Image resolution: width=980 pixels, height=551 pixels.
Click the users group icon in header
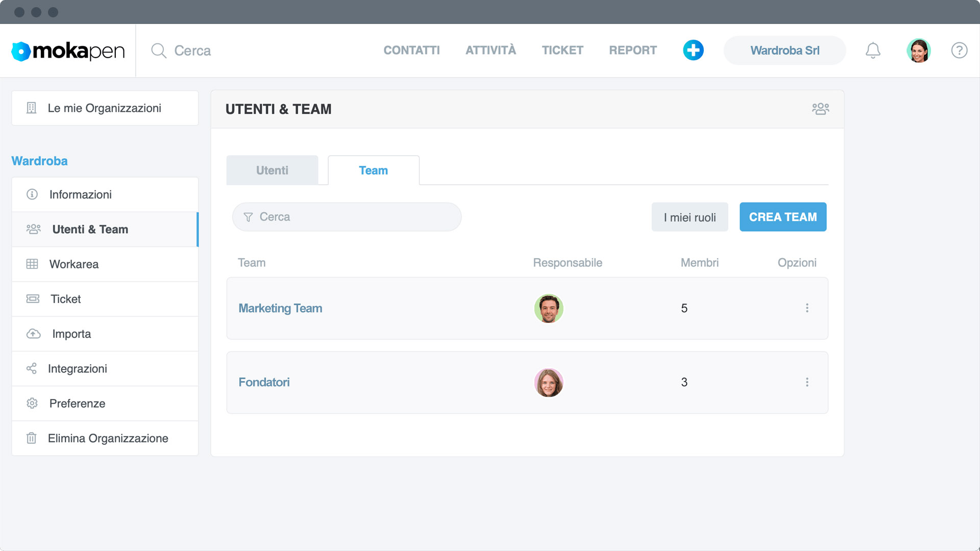(820, 109)
